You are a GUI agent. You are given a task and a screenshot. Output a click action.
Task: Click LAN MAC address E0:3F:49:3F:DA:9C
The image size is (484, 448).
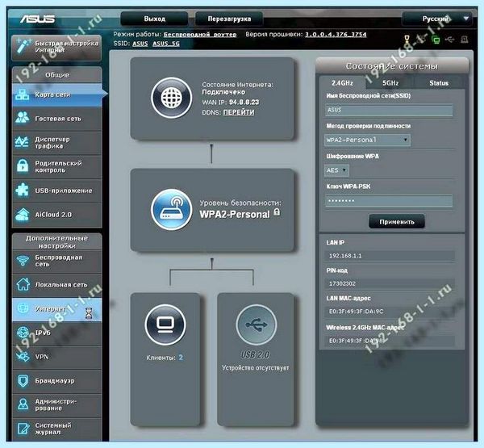(356, 312)
